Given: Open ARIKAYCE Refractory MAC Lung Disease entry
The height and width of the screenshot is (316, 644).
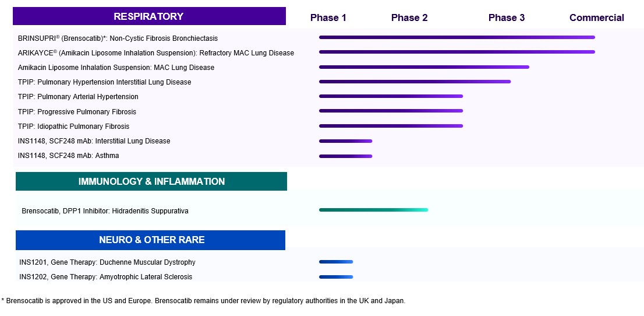Looking at the screenshot, I should 156,53.
